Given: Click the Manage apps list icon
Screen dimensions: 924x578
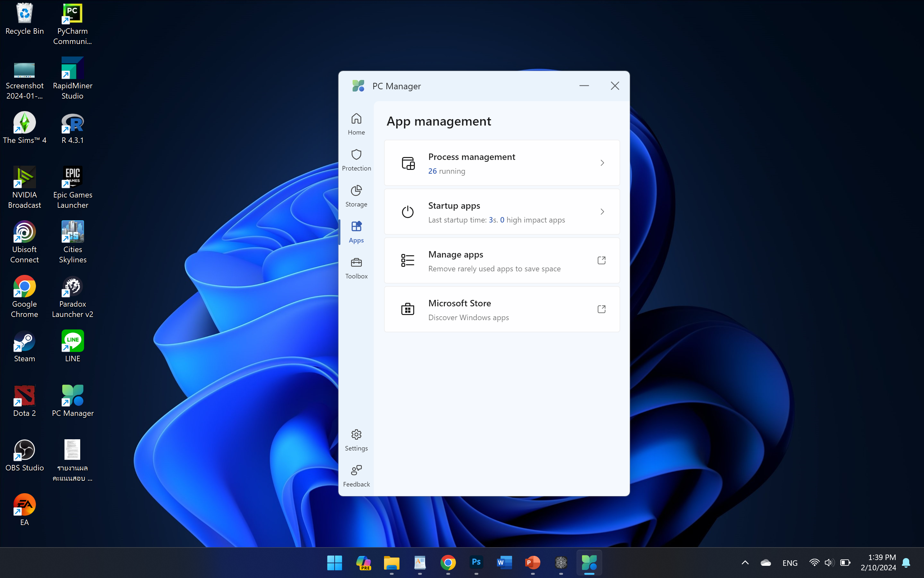Looking at the screenshot, I should (x=408, y=260).
